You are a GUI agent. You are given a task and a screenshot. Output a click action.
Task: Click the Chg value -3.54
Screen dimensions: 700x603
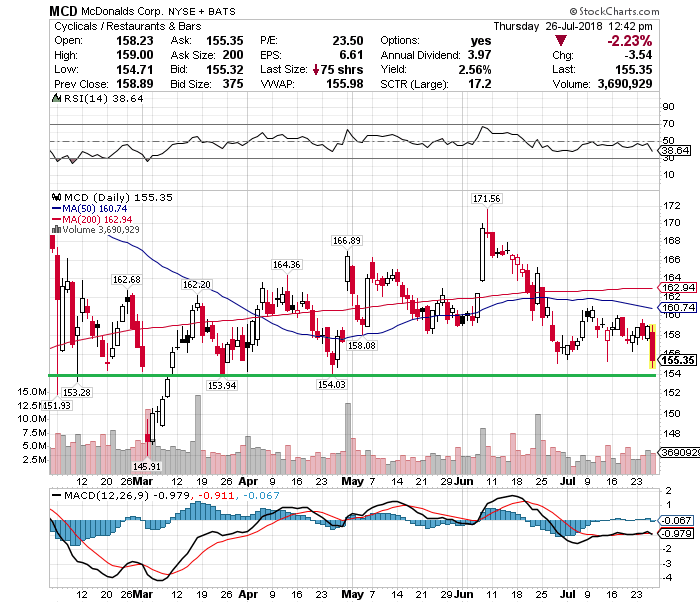[638, 55]
